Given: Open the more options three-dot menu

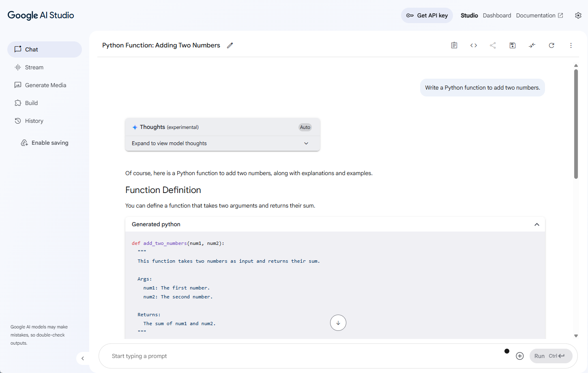Looking at the screenshot, I should pos(571,45).
